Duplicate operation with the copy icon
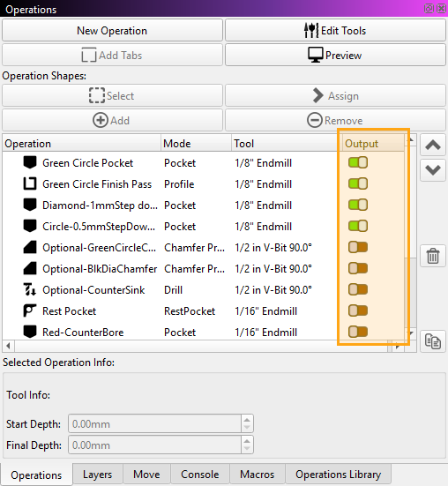The height and width of the screenshot is (486, 448). (x=433, y=341)
